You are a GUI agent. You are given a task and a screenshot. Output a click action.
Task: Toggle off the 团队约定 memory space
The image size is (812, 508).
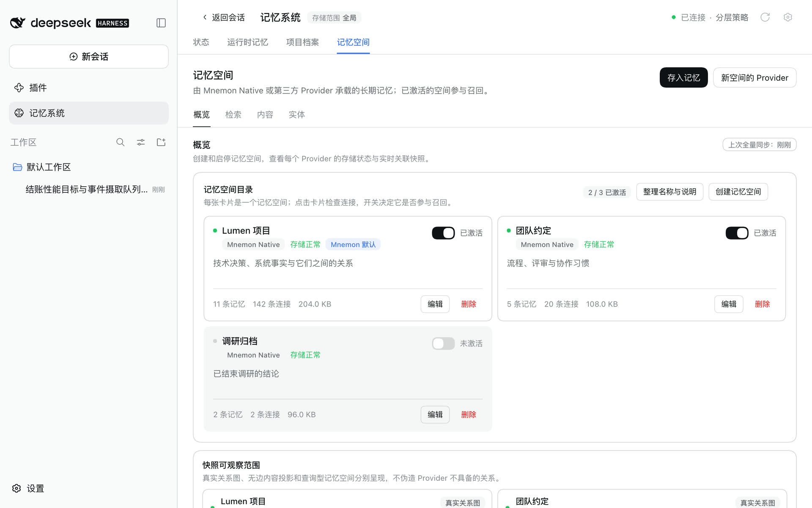point(737,233)
